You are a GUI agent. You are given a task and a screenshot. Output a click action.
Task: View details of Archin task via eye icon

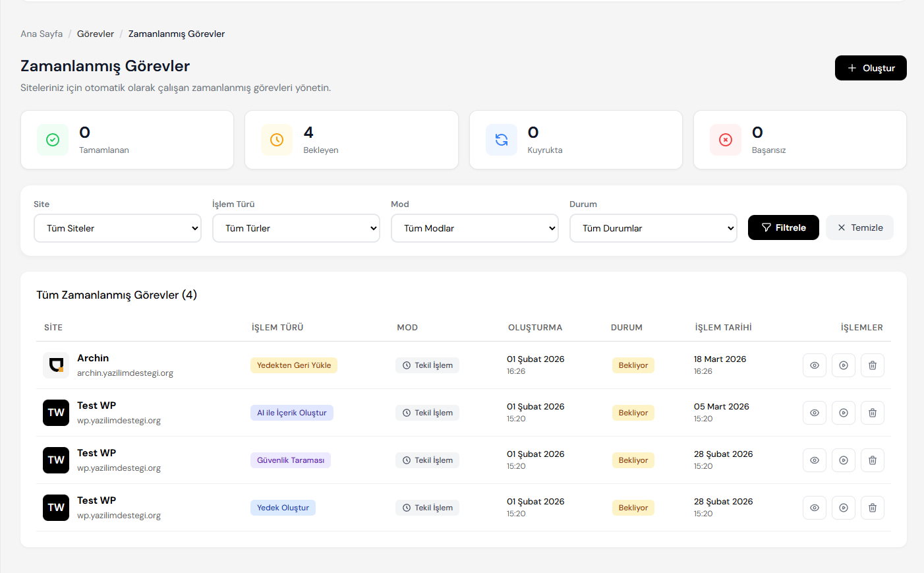click(x=814, y=365)
